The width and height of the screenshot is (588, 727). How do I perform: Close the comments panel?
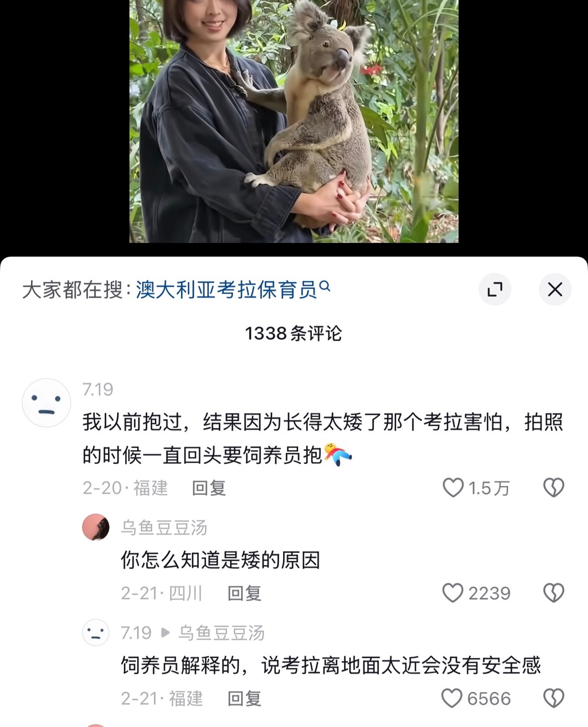pos(555,289)
